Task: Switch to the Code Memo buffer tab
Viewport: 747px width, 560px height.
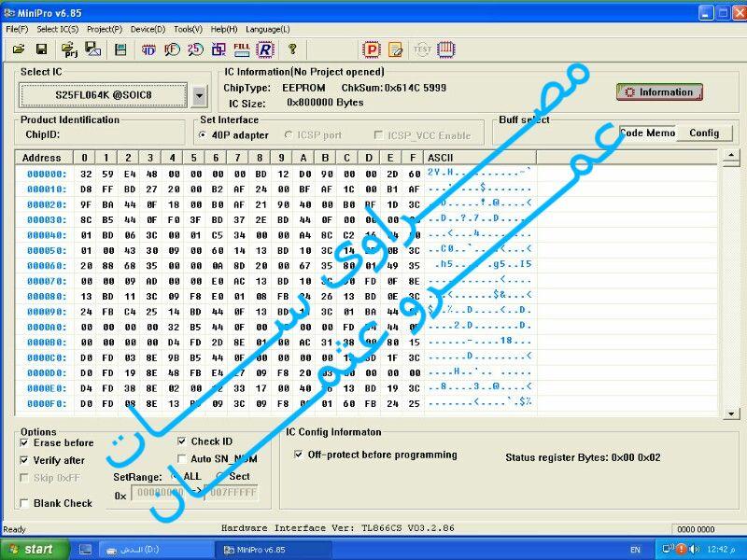Action: (648, 133)
